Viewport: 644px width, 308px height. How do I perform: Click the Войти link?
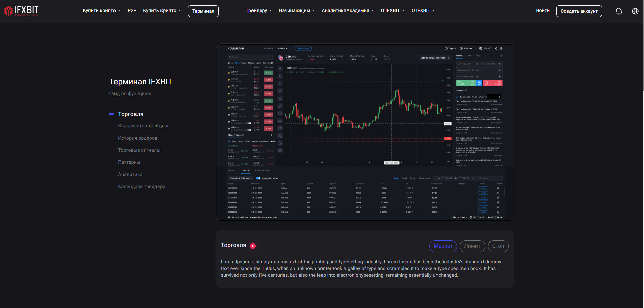click(x=543, y=11)
